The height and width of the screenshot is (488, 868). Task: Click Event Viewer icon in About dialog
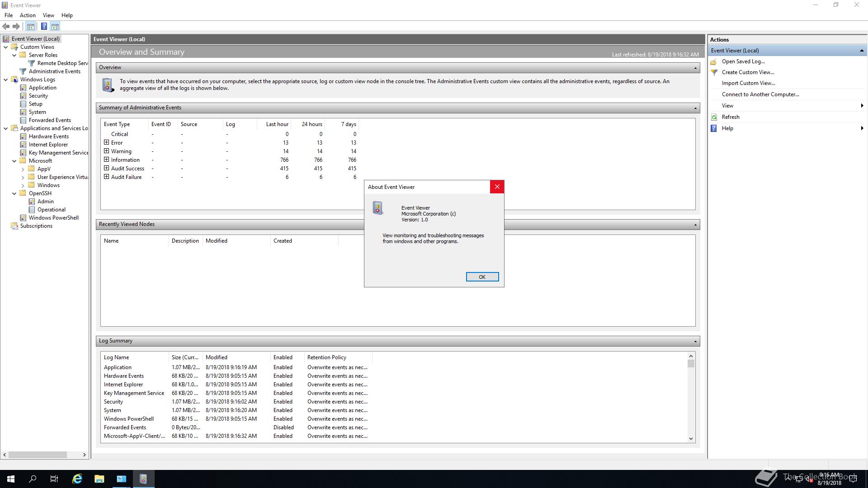[x=377, y=208]
